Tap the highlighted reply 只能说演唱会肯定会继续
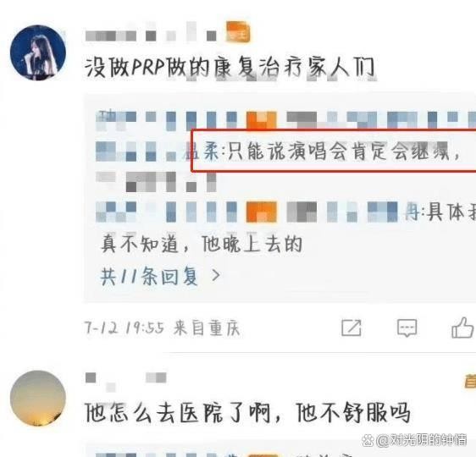Image resolution: width=476 pixels, height=457 pixels. point(334,151)
